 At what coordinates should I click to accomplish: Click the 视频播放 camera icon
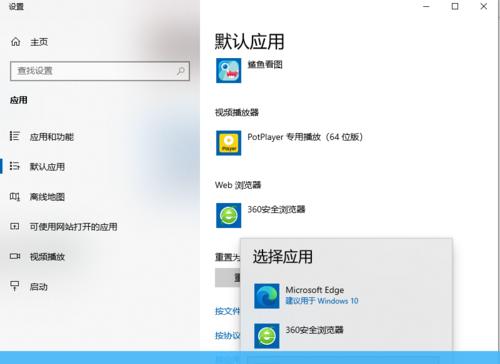point(15,256)
